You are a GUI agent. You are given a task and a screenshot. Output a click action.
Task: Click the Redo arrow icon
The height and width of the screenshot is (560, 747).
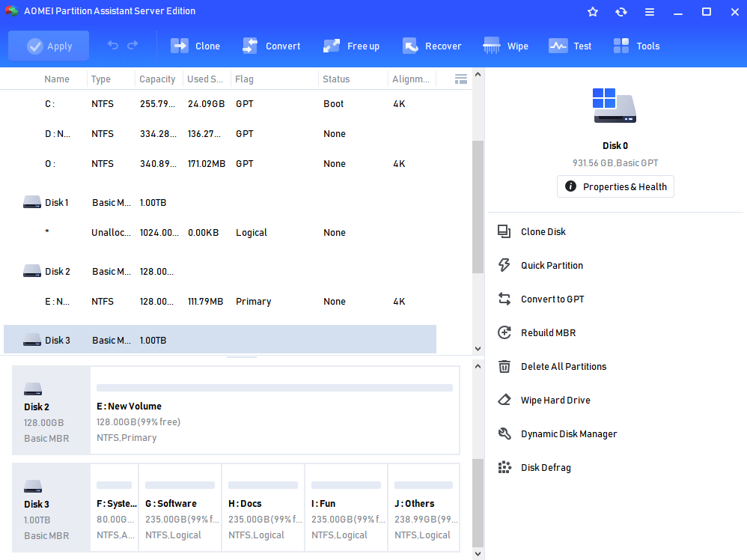(x=132, y=45)
